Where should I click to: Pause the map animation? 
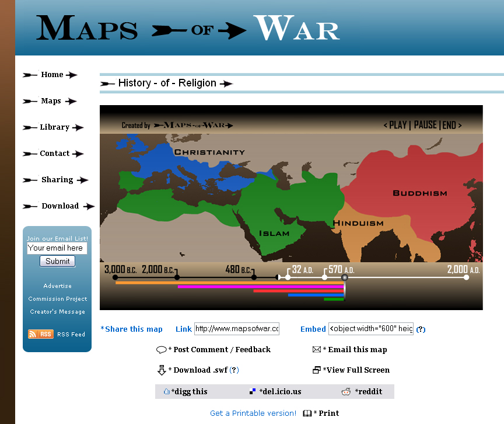click(425, 125)
